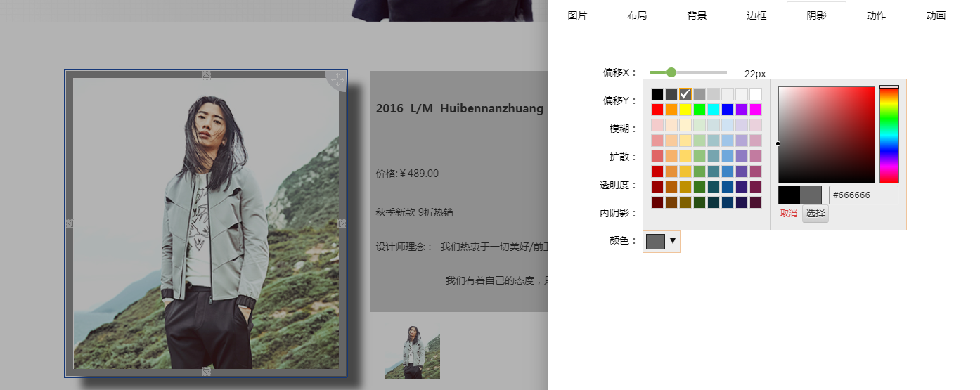Go to the 背景 tab
Image resolution: width=980 pixels, height=390 pixels.
pyautogui.click(x=697, y=15)
